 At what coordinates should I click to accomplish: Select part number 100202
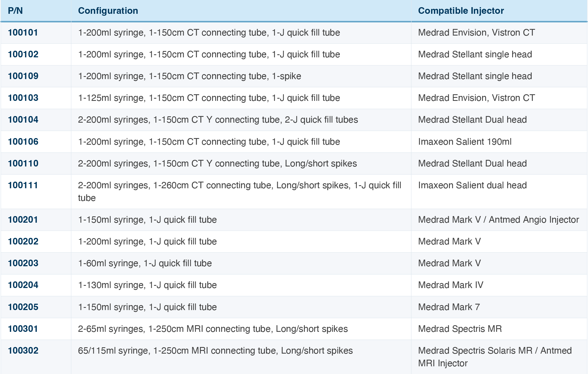click(x=23, y=241)
